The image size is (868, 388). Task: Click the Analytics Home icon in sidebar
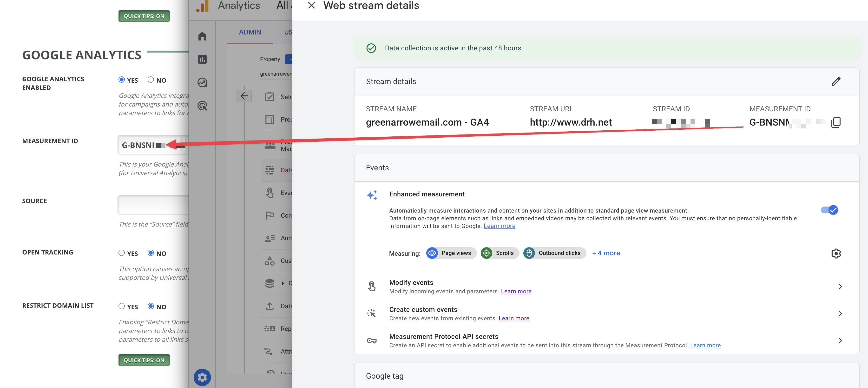(202, 36)
